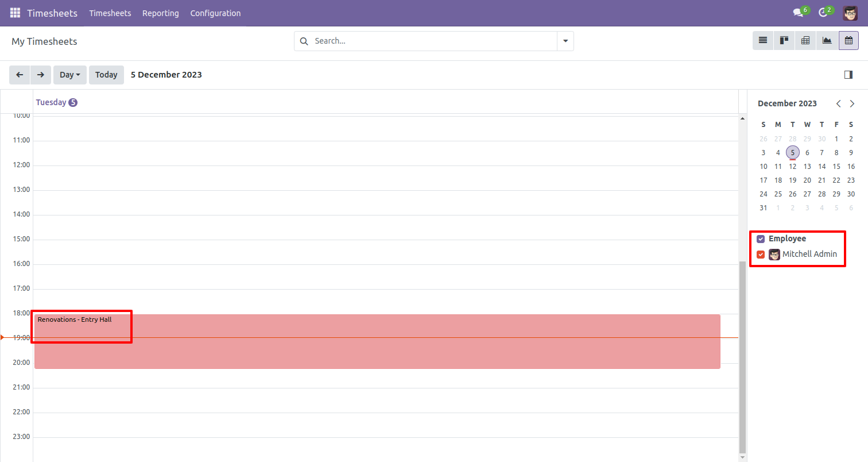Click the 14:00 time slot row

pos(386,227)
